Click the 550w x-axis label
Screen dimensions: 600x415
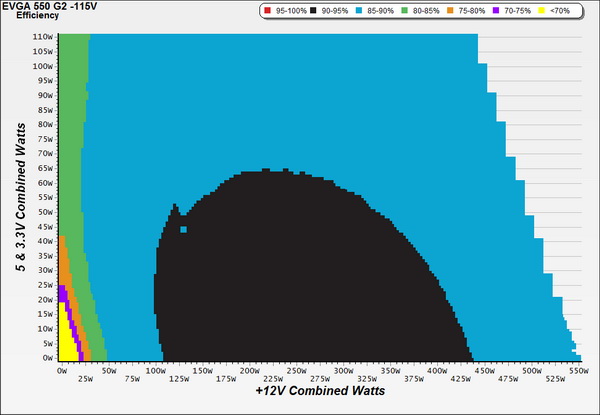(x=579, y=371)
